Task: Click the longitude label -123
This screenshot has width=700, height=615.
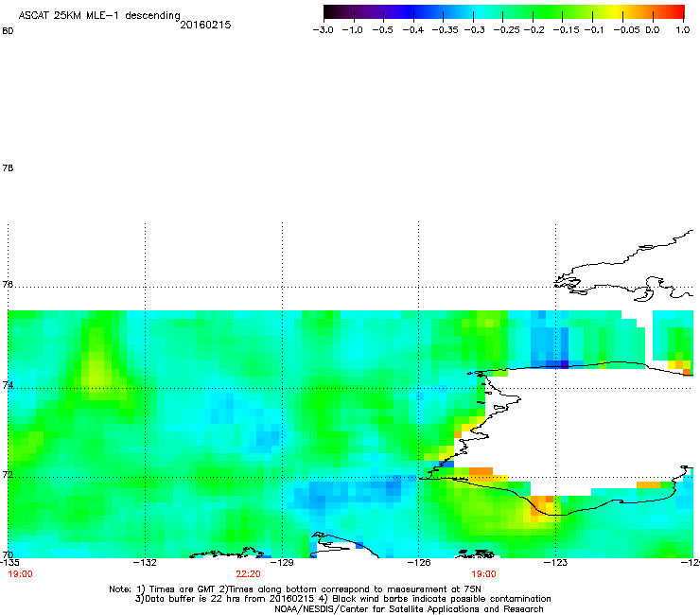Action: point(556,563)
